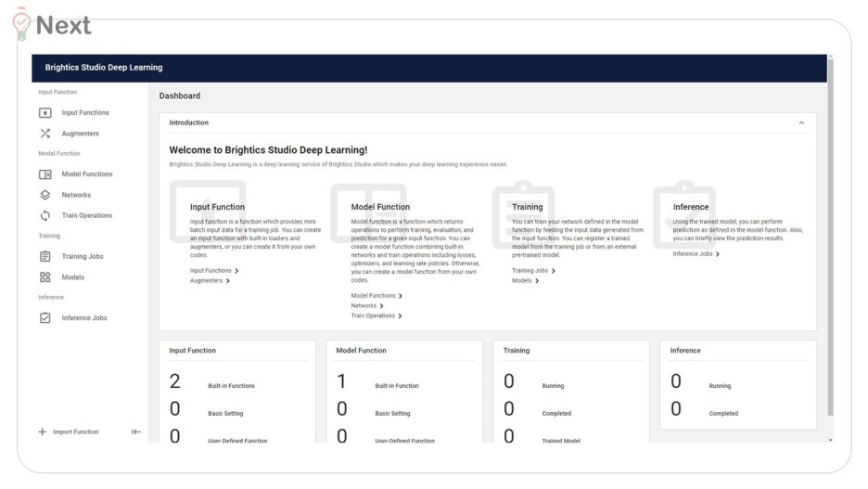Follow the Train Operations link in Introduction
868x489 pixels.
click(373, 315)
